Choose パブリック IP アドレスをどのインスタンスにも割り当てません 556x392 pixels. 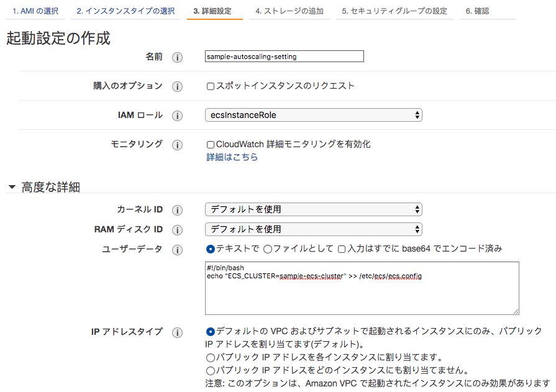(x=210, y=371)
